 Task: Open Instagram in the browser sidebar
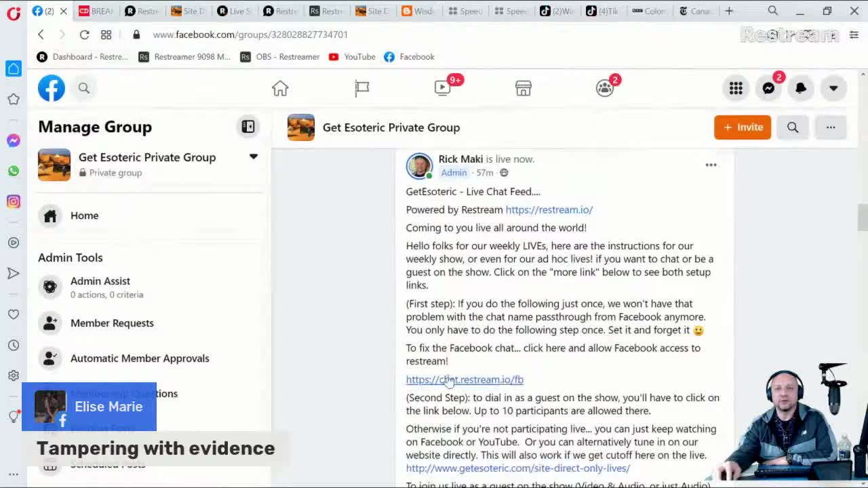(x=14, y=201)
